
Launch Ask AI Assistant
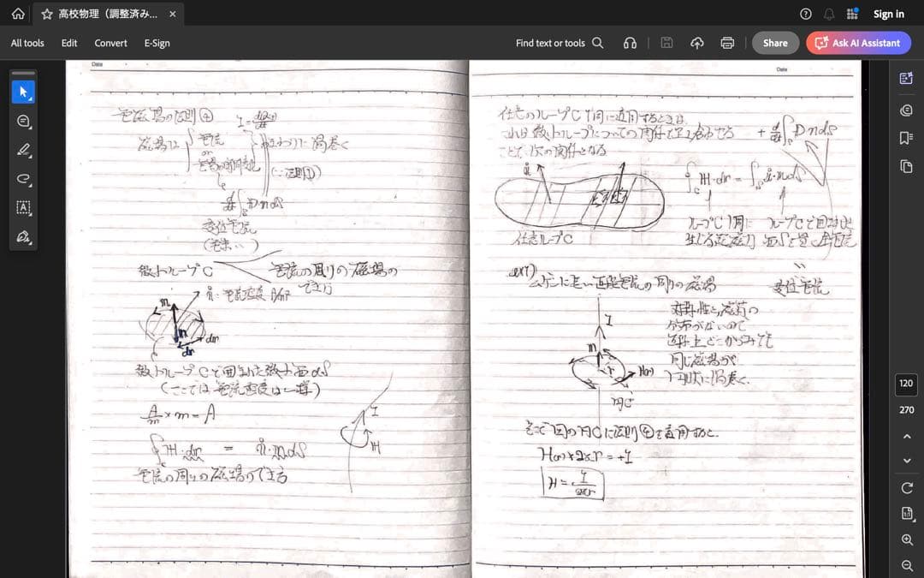pos(858,43)
